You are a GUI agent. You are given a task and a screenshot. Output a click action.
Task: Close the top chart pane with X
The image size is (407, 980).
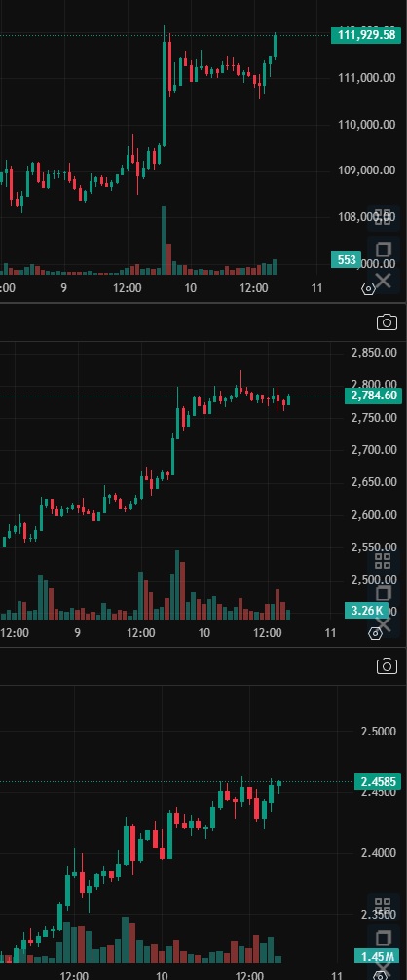point(382,280)
